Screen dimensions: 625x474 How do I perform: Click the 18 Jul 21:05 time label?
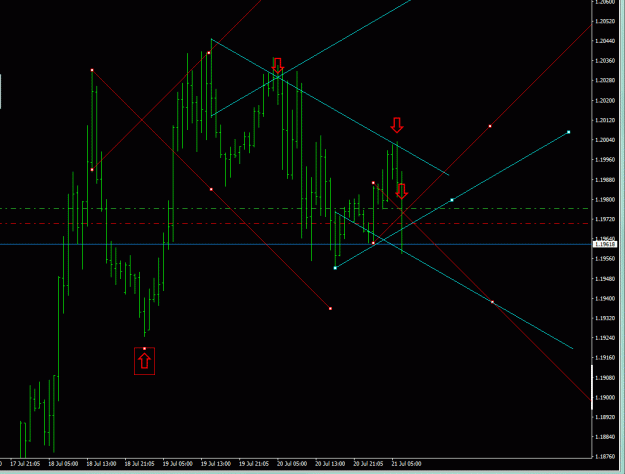[x=140, y=464]
